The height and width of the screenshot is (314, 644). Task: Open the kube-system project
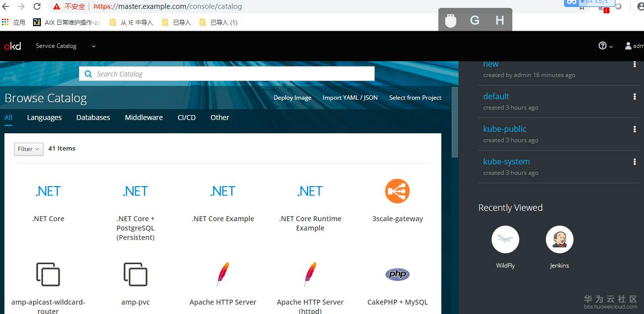pos(506,161)
